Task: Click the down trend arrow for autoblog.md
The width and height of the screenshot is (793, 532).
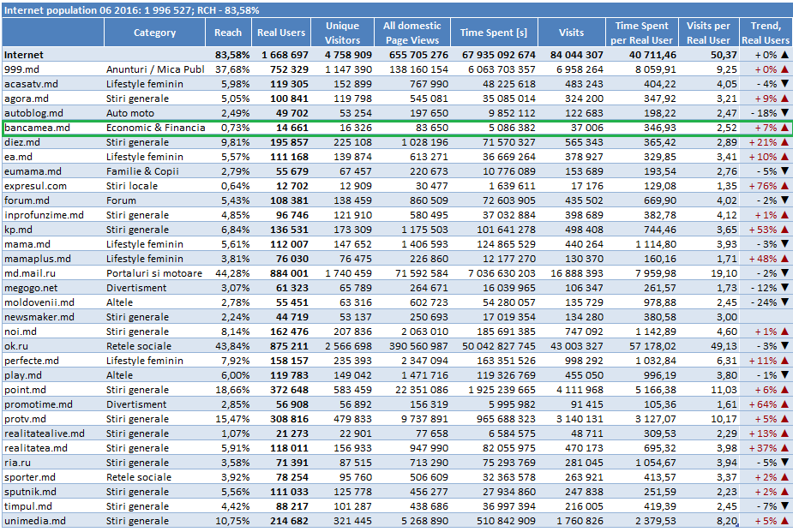Action: (x=784, y=113)
